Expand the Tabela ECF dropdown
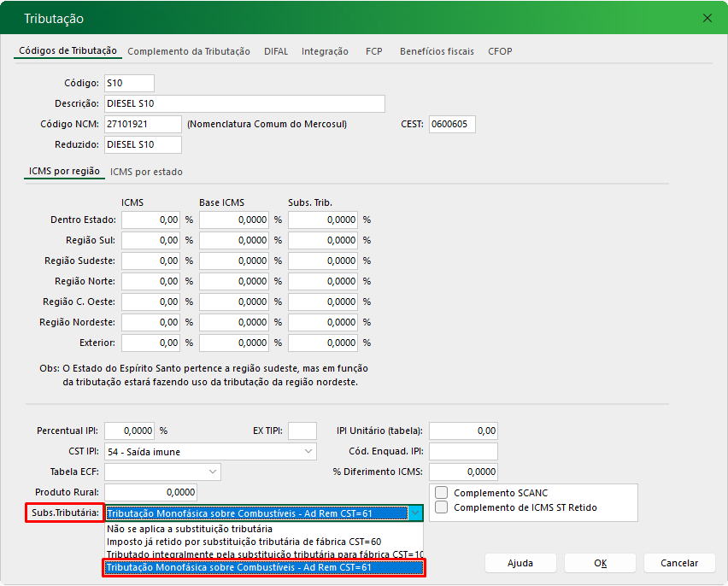728x586 pixels. [x=162, y=472]
